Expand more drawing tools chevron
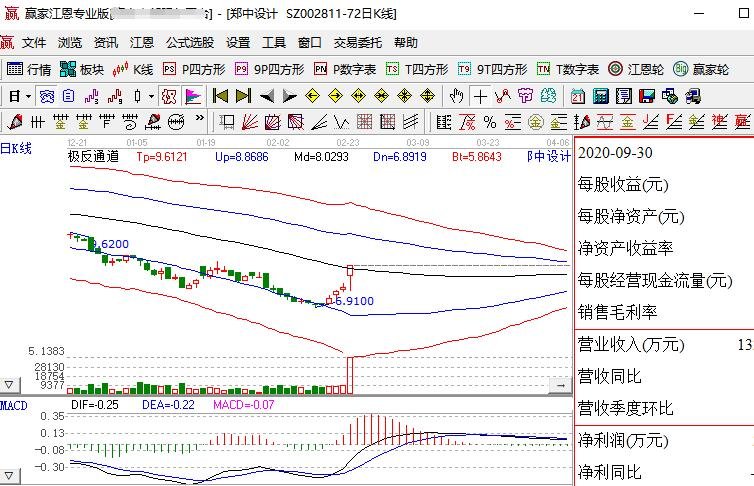This screenshot has width=754, height=486. [x=200, y=117]
